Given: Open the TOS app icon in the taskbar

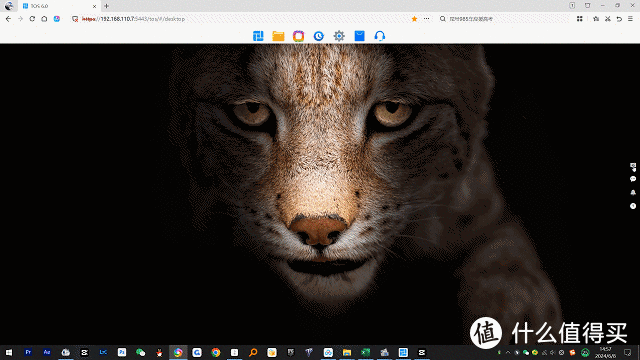Looking at the screenshot, I should pos(403,352).
